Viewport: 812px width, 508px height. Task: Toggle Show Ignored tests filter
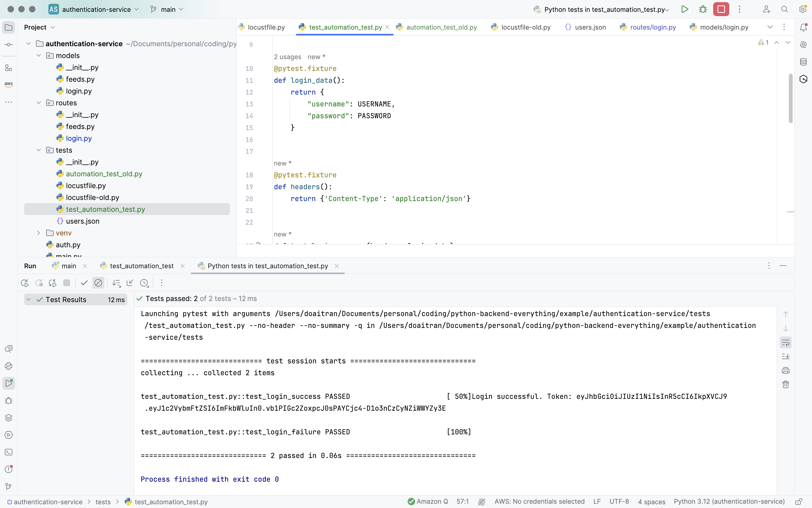pos(98,283)
